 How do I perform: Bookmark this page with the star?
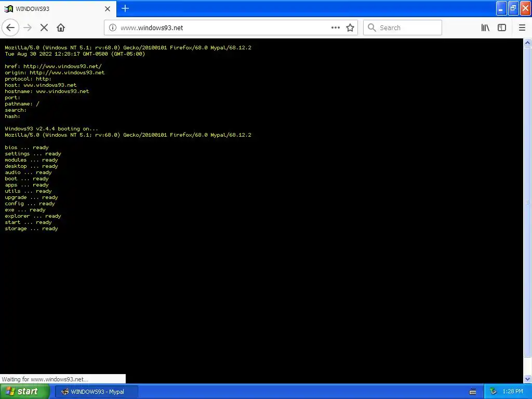[350, 28]
